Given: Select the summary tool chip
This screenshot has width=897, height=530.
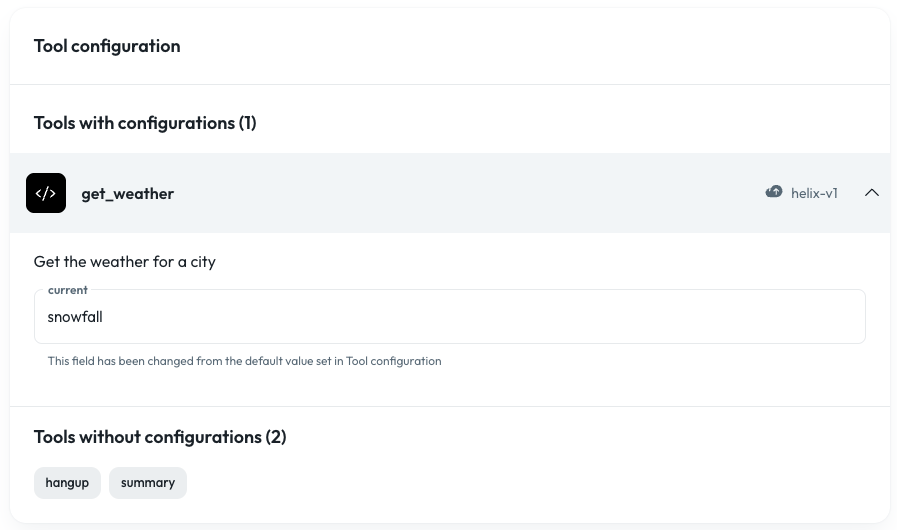Looking at the screenshot, I should tap(148, 482).
